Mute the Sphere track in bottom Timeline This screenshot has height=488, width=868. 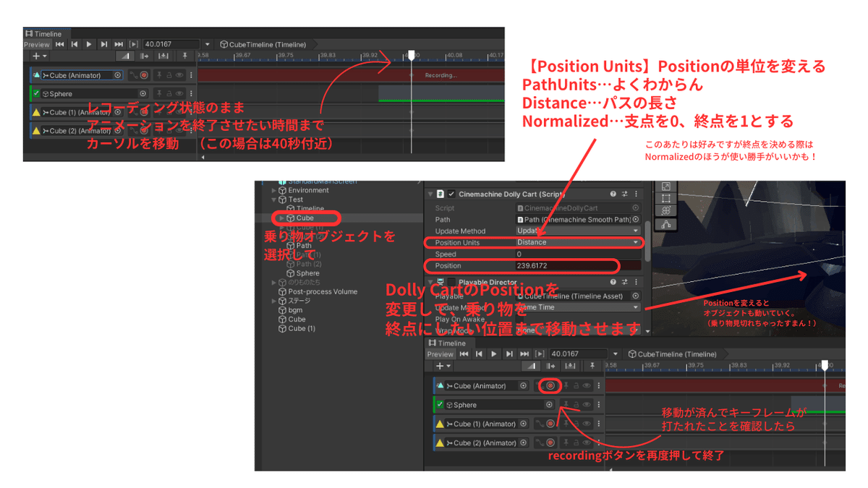pos(587,405)
